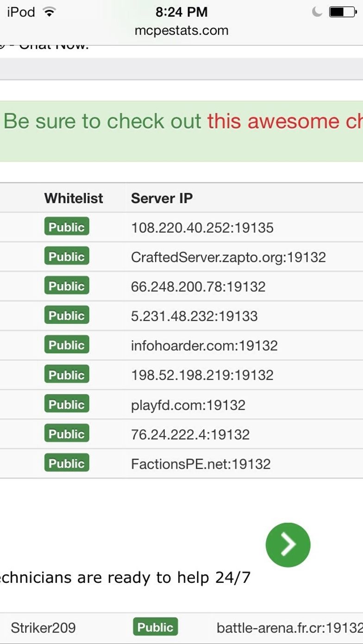Tap Public badge in Striker209 row
This screenshot has width=363, height=644.
point(156,627)
